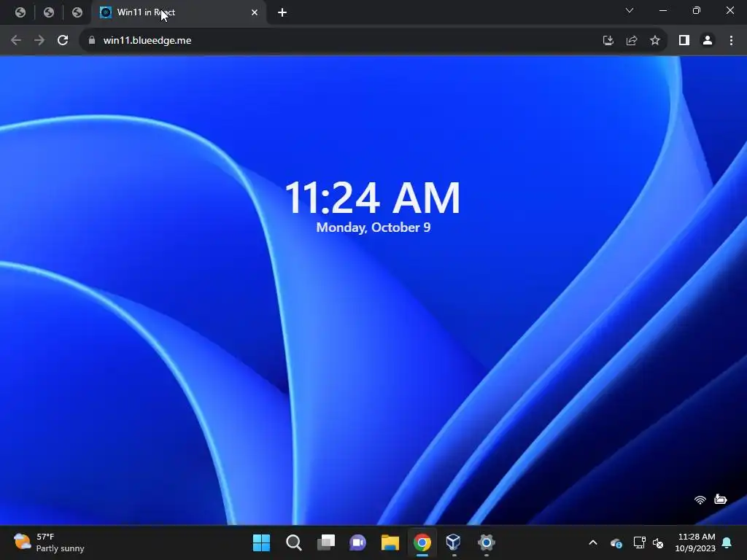
Task: Open File Explorer from taskbar
Action: point(390,542)
